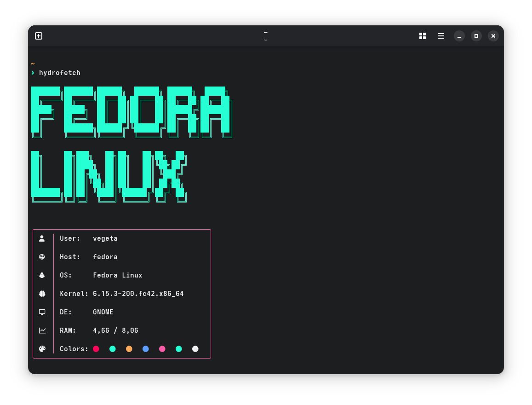
Task: Click the red color dot
Action: click(x=96, y=349)
